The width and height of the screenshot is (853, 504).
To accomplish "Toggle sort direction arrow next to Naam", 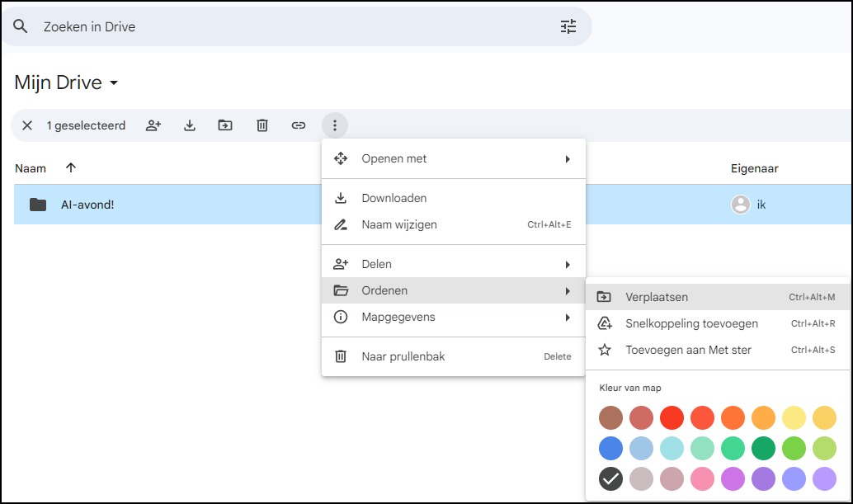I will tap(71, 167).
